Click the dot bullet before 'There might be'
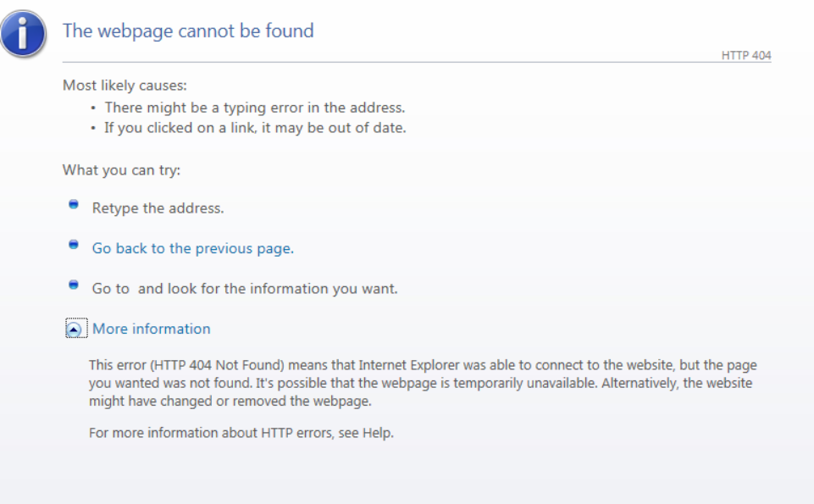Viewport: 814px width, 504px height. point(93,108)
